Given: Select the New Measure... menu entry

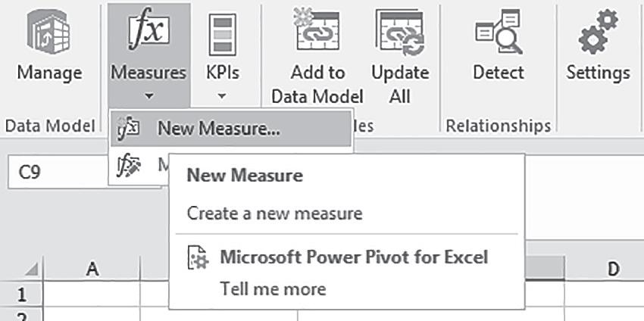Looking at the screenshot, I should tap(218, 129).
